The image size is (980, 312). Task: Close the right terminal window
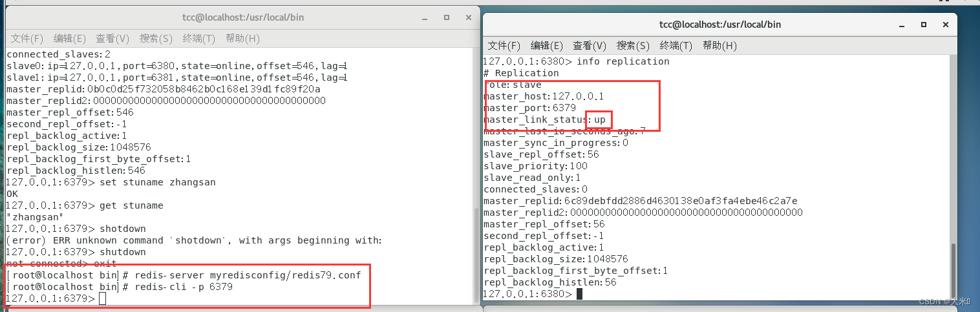[946, 25]
